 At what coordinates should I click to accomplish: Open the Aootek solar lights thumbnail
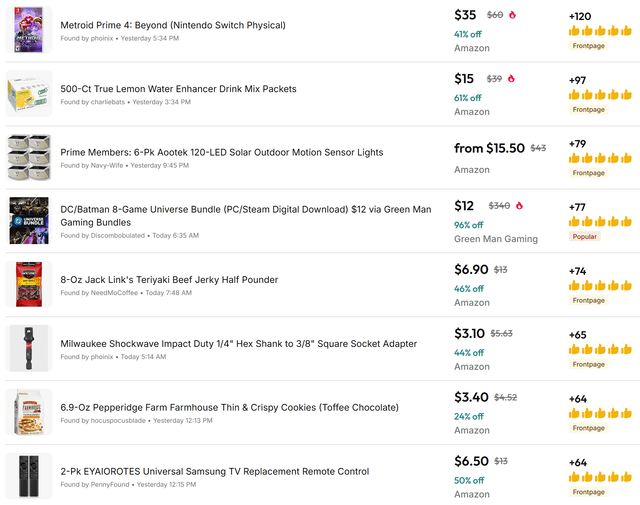[x=29, y=157]
